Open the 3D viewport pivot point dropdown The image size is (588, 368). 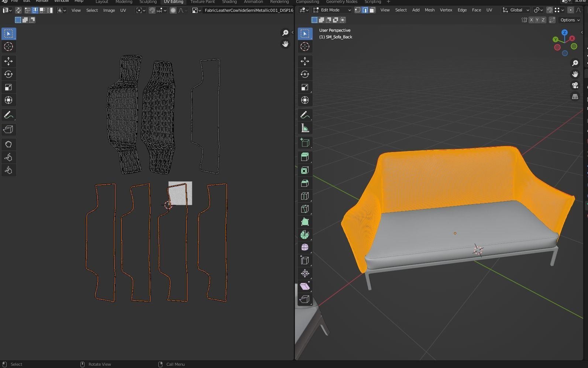[539, 10]
